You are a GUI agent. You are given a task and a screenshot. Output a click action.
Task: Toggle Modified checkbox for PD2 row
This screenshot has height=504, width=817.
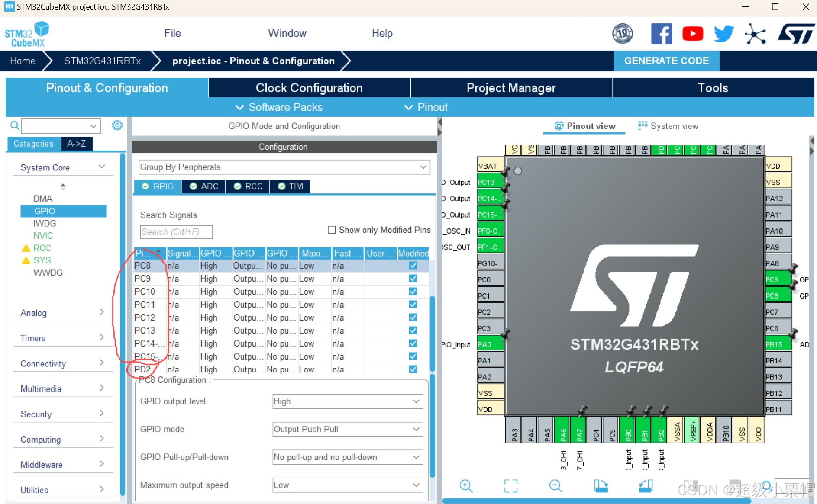tap(413, 369)
